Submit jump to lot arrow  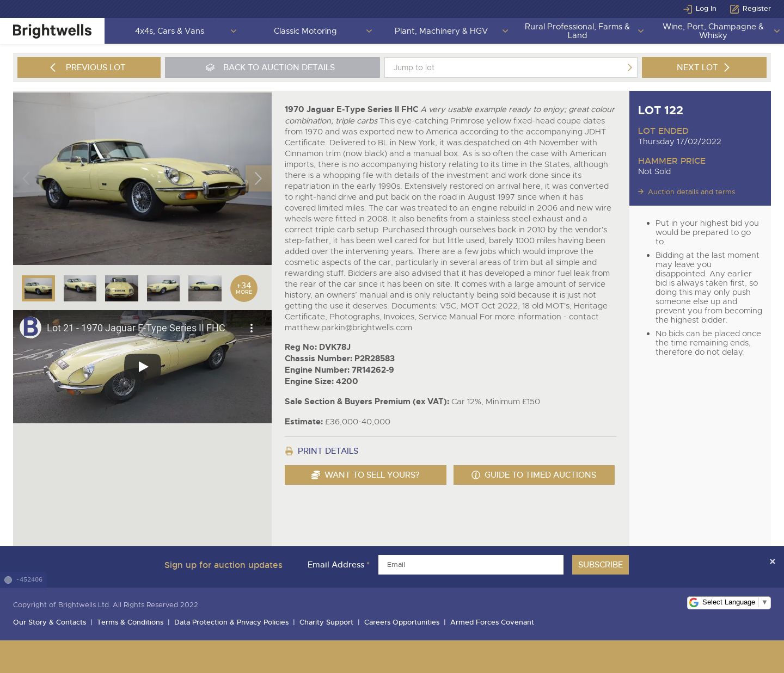(629, 67)
